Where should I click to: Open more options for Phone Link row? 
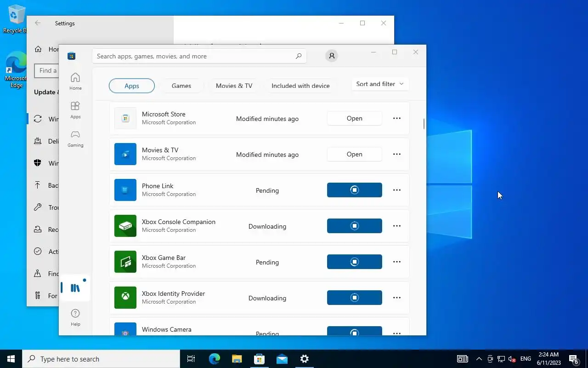click(x=397, y=190)
